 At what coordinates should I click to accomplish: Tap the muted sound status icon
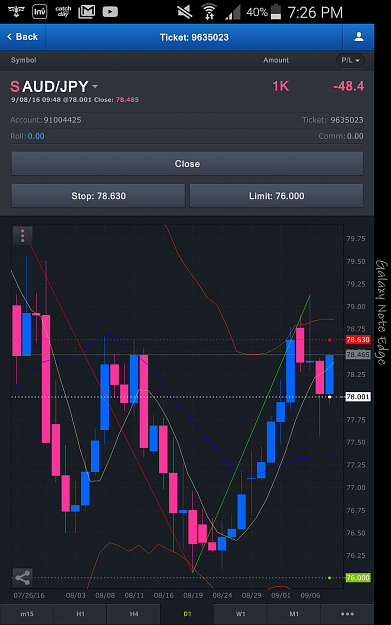tap(185, 12)
